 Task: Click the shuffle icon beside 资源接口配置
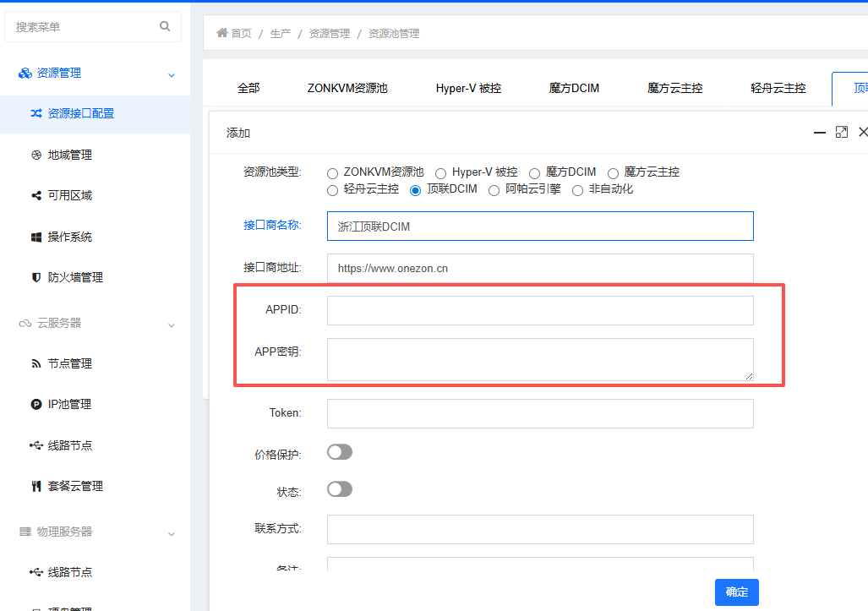point(36,113)
